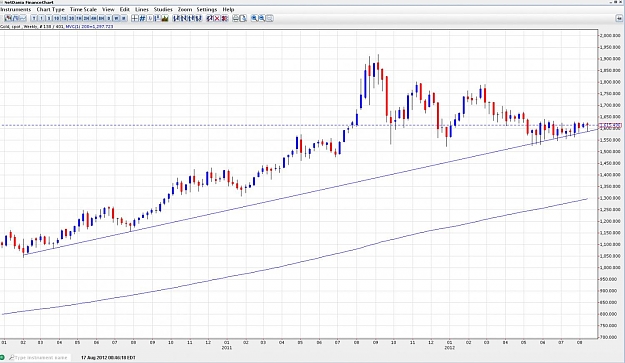Select the 8H time scale button
The height and width of the screenshot is (363, 625).
pyautogui.click(x=101, y=18)
